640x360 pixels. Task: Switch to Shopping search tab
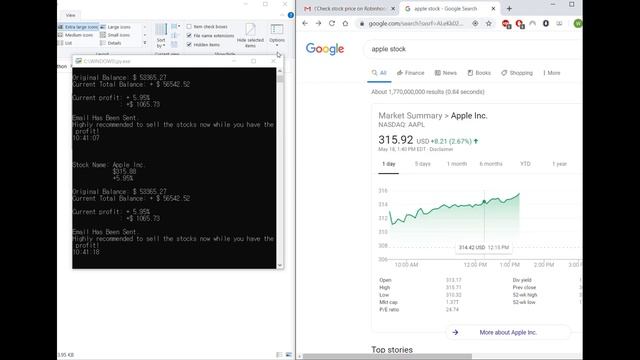pos(517,73)
